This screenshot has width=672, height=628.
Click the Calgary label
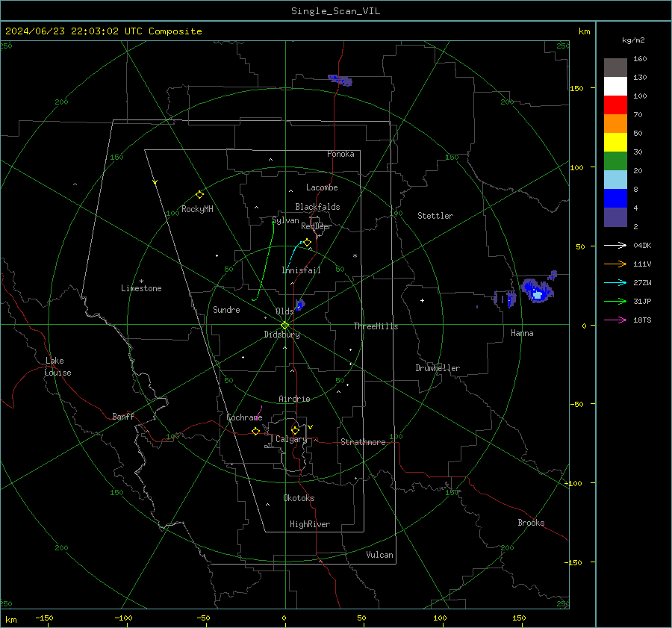(291, 439)
